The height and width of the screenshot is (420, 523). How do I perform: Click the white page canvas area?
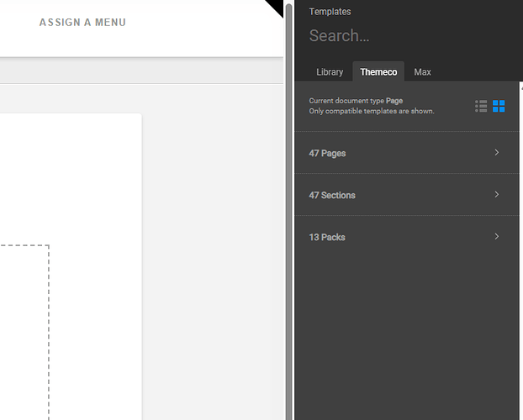[x=92, y=185]
